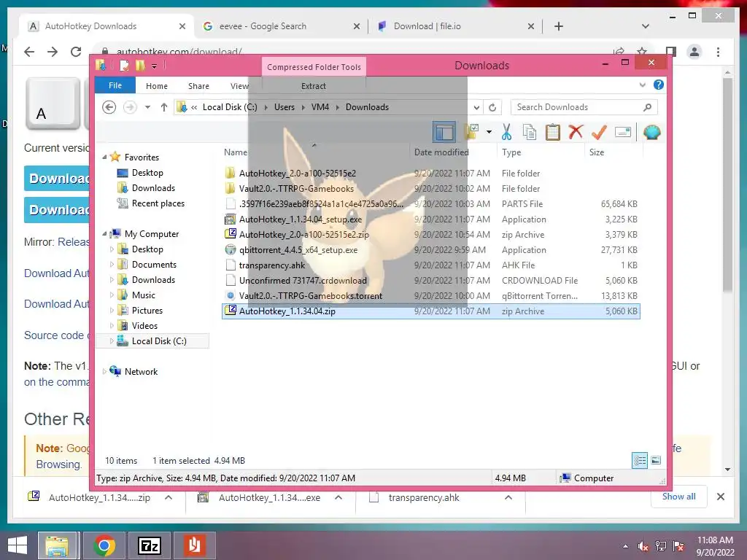Sort files by Date modified column

(441, 152)
